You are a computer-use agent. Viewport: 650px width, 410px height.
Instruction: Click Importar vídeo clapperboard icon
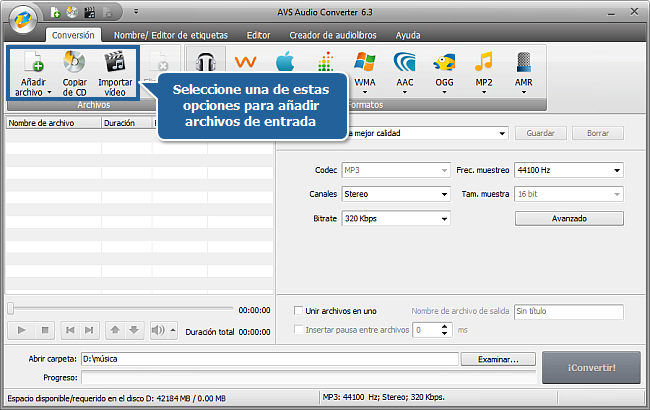click(x=116, y=62)
